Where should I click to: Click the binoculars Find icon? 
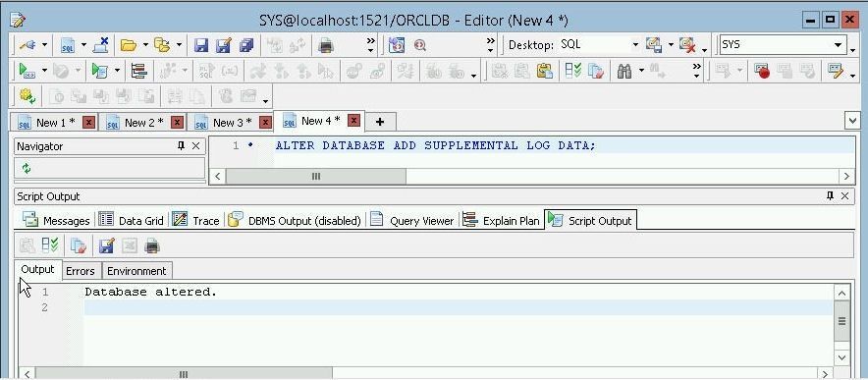624,71
